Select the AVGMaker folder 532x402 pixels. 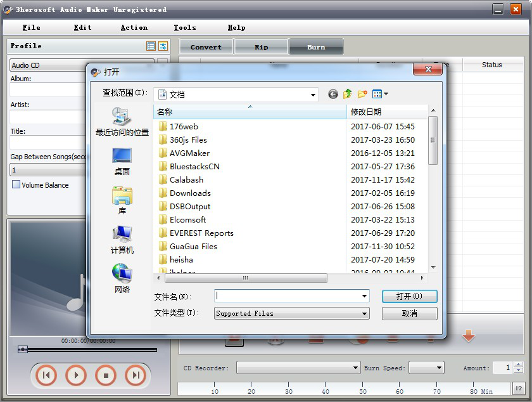tap(189, 153)
